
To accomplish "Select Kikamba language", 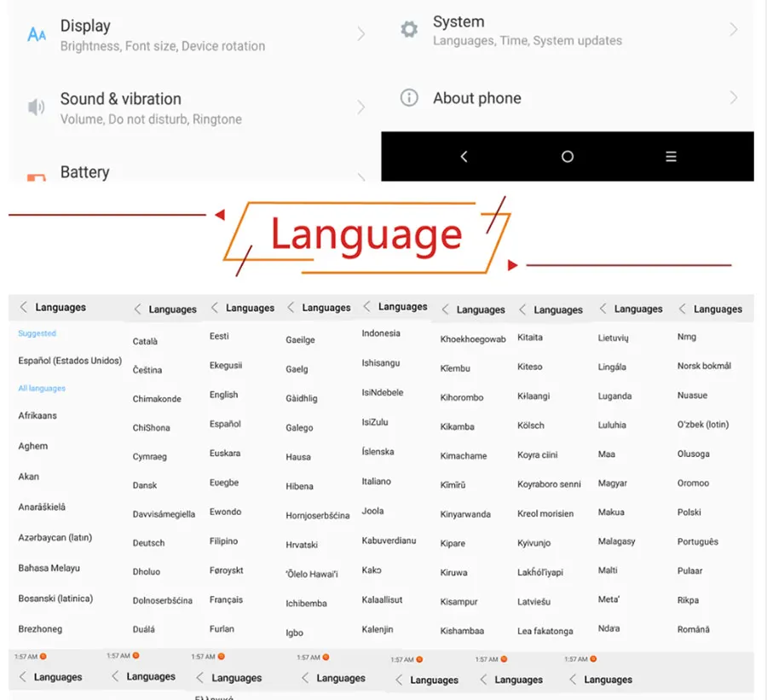I will [x=457, y=427].
